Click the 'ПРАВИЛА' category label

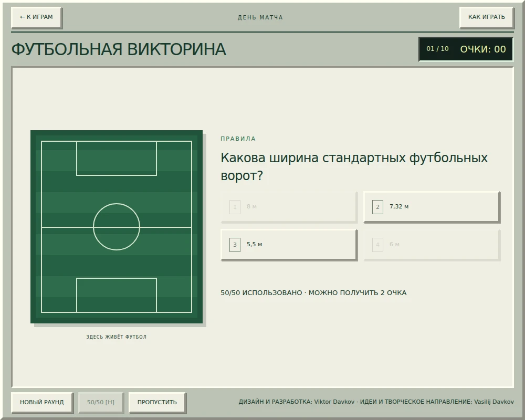(238, 139)
